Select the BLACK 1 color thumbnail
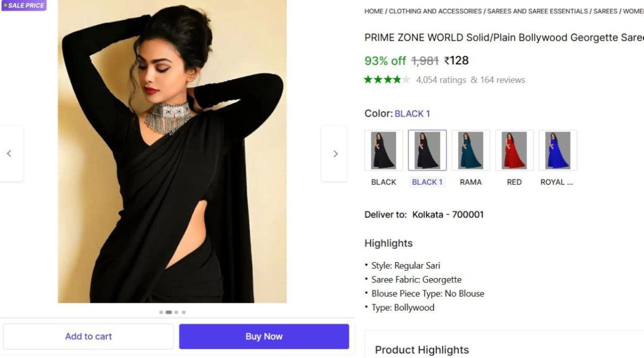 pos(427,151)
